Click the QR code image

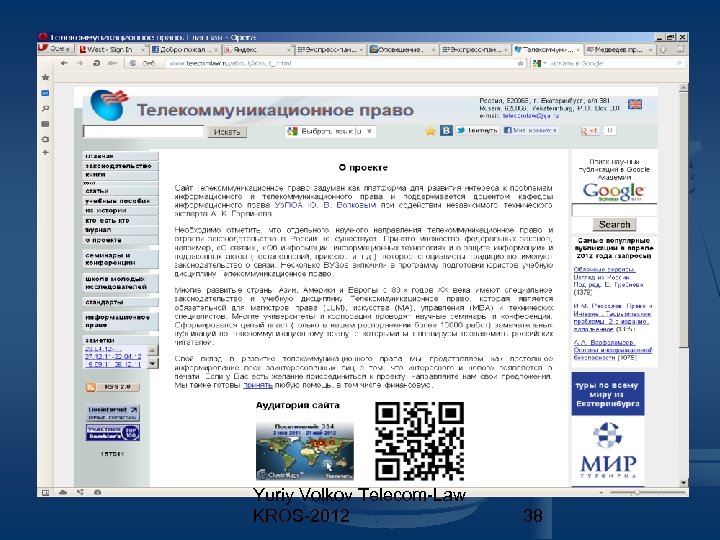[x=419, y=441]
